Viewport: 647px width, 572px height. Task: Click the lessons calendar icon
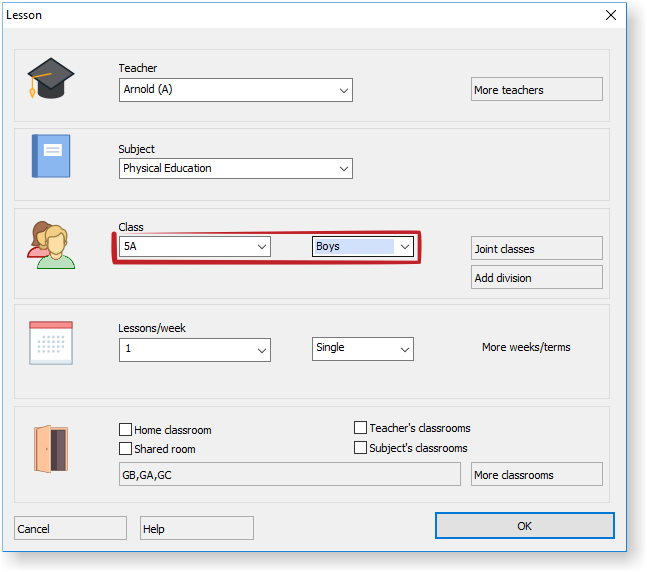click(x=51, y=342)
